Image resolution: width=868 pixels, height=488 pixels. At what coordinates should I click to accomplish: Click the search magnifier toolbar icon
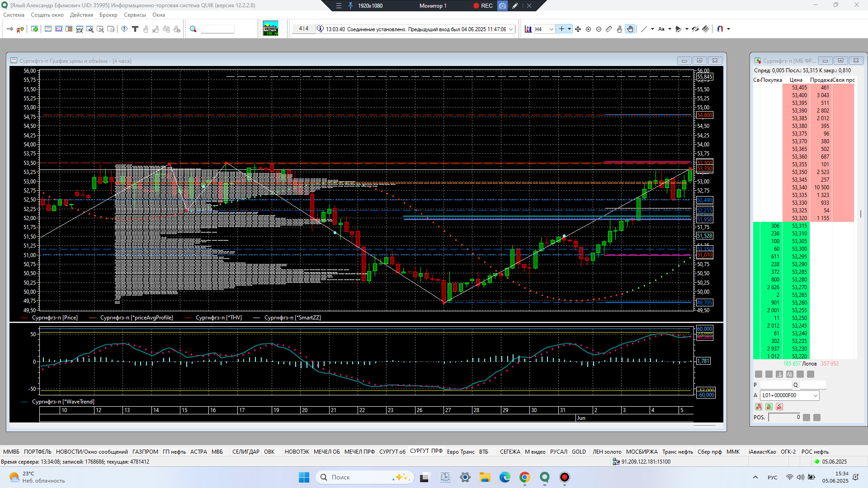[193, 29]
